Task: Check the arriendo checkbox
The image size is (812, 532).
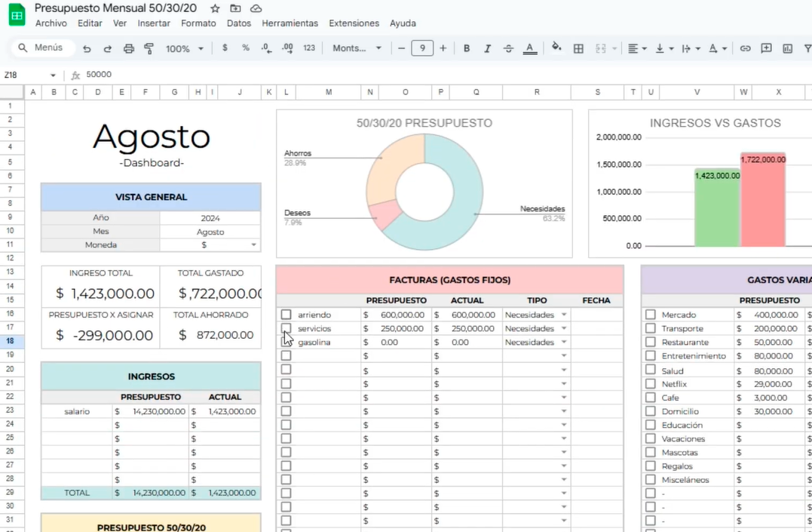Action: 286,315
